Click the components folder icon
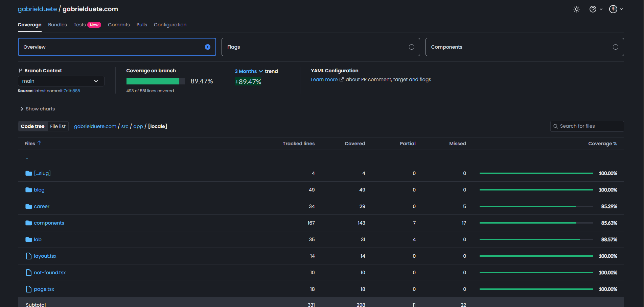The width and height of the screenshot is (644, 307). (28, 223)
